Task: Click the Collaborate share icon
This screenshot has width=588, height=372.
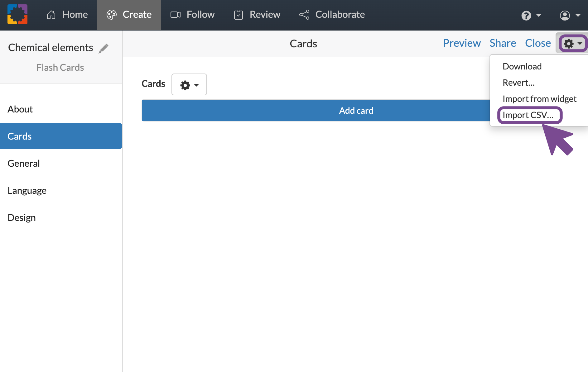Action: coord(304,14)
